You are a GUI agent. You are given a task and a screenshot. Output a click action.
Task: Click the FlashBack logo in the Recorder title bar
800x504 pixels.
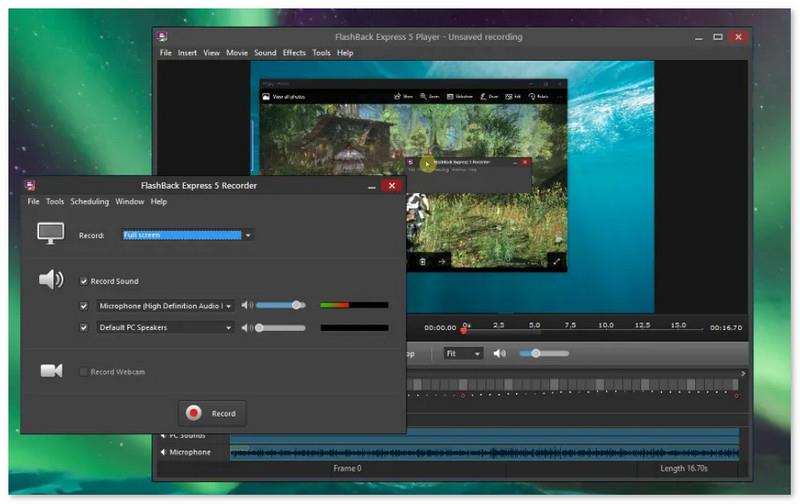coord(30,185)
